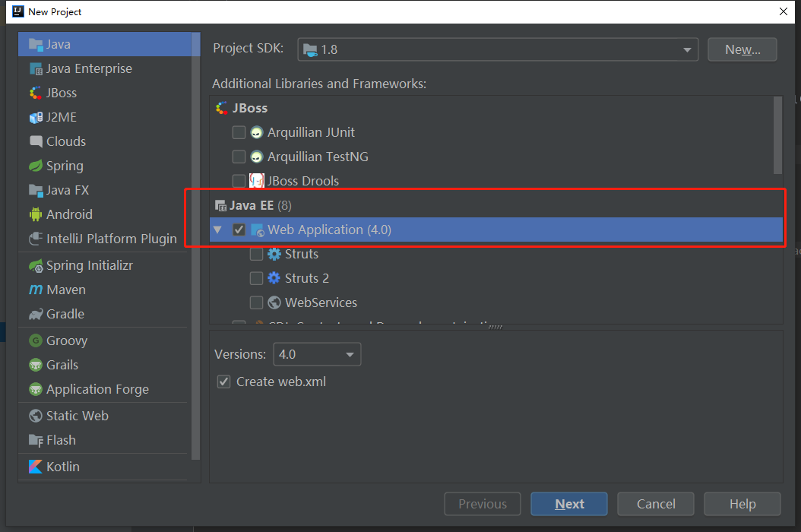Select the JBoss group header row

click(x=492, y=109)
